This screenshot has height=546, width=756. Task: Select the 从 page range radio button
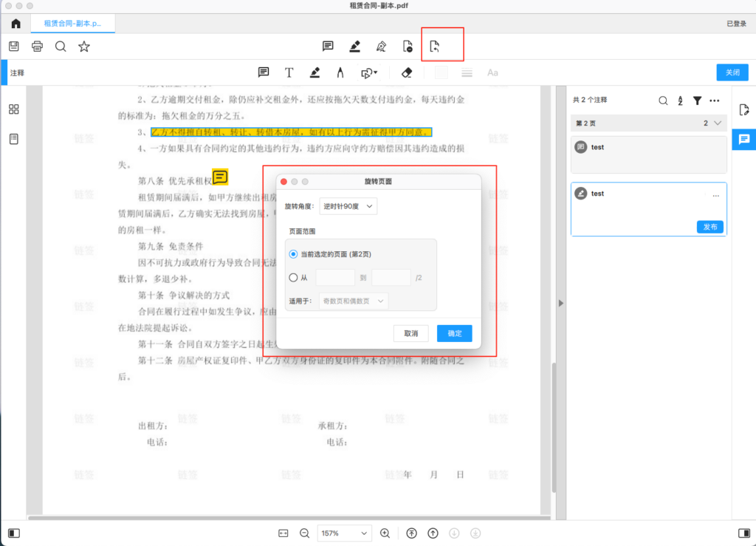(293, 278)
